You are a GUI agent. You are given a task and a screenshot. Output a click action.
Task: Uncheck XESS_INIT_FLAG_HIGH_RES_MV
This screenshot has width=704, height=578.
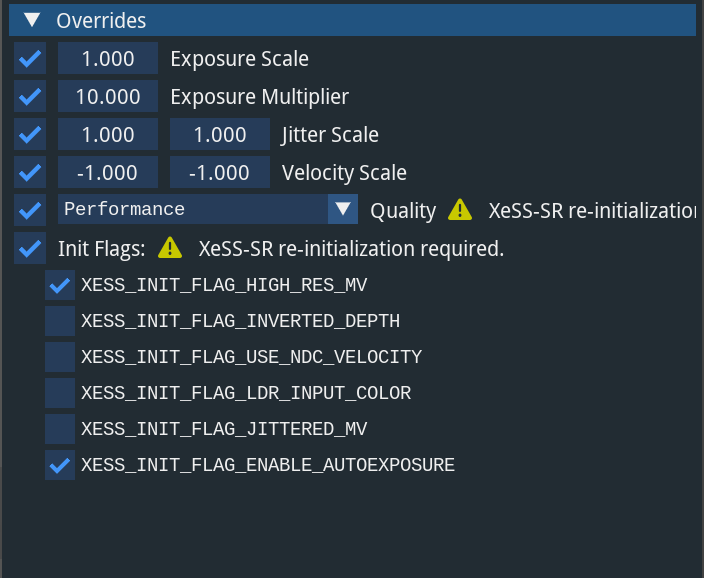point(60,286)
